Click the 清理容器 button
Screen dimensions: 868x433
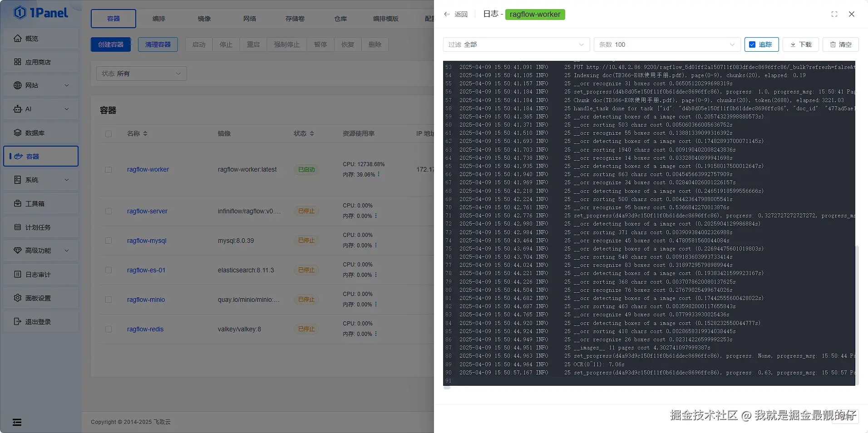point(158,44)
